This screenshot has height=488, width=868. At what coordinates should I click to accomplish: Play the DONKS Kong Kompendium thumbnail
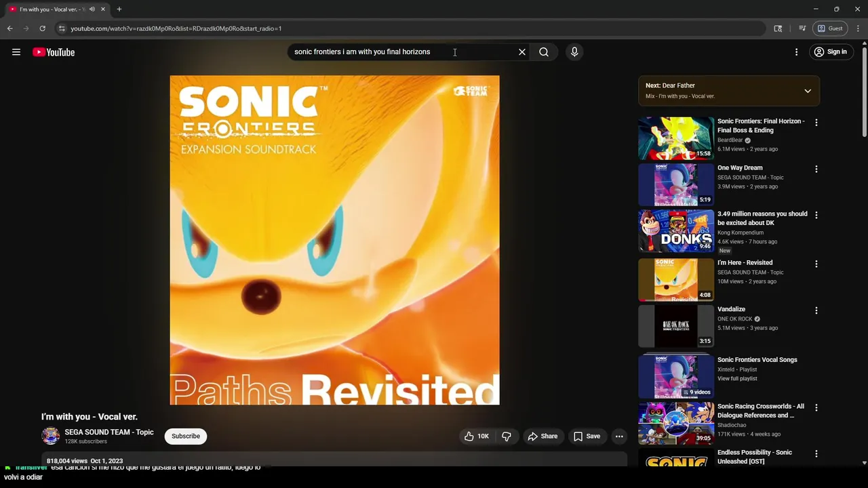[676, 231]
